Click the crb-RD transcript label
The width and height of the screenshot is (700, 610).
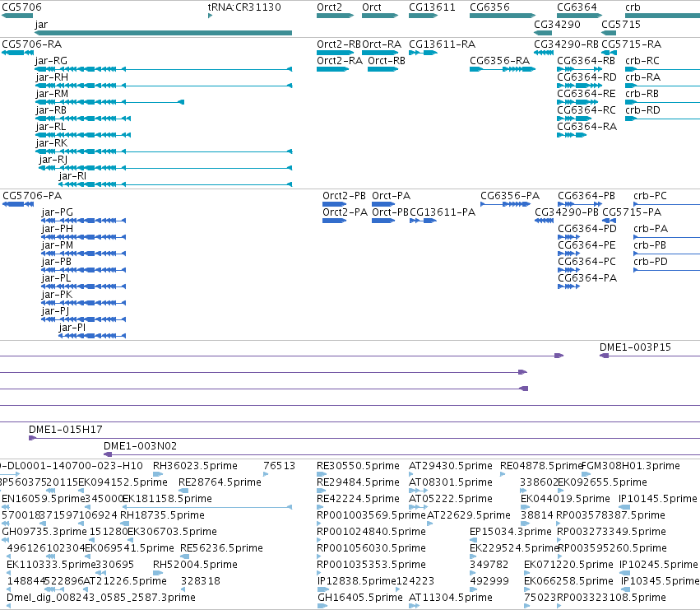[x=643, y=110]
